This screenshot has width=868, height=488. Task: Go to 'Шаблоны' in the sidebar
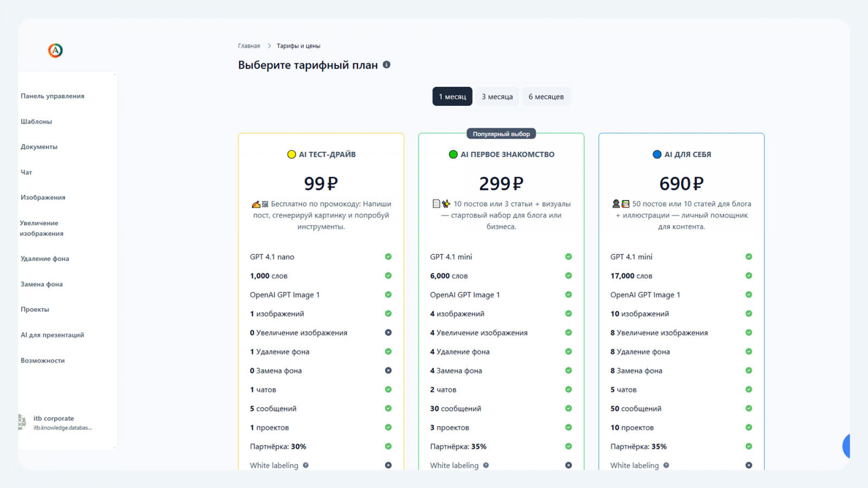(36, 121)
